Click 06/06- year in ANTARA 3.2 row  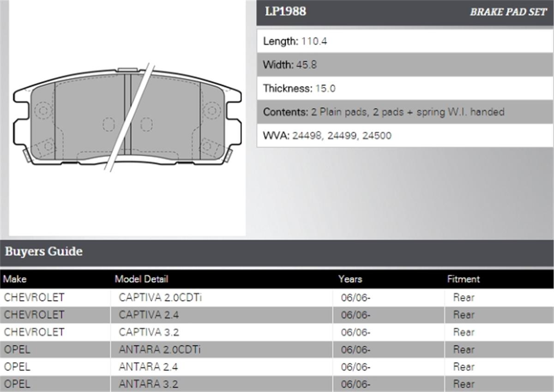[356, 384]
